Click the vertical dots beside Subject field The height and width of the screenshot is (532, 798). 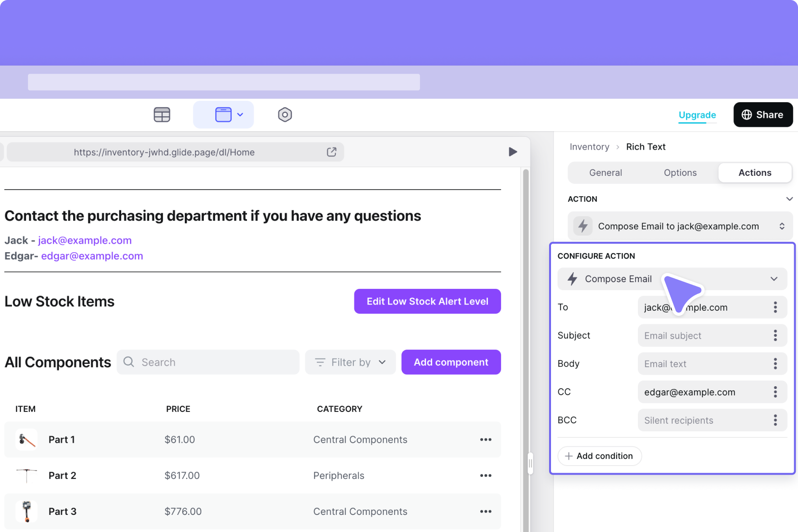775,335
